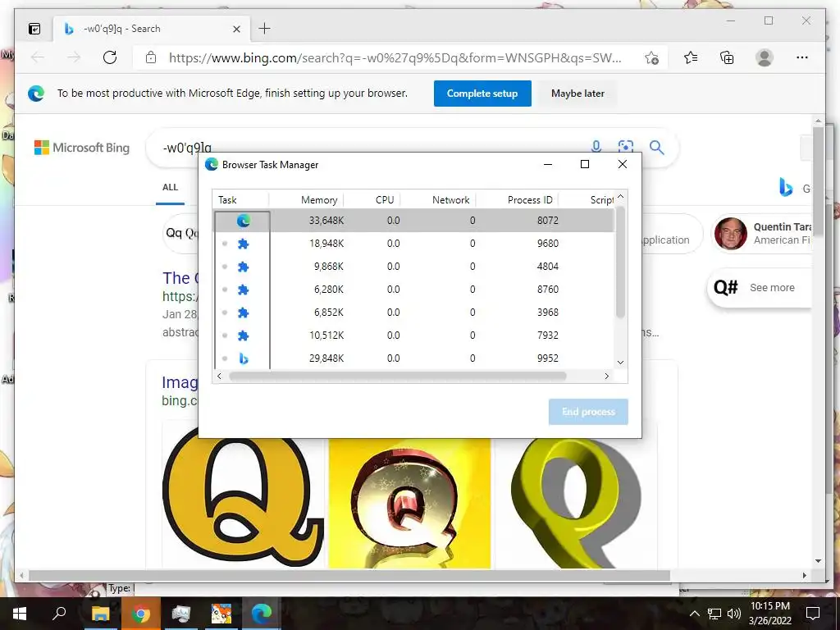Screen dimensions: 840x630
Task: Click task list scroll right arrow
Action: pyautogui.click(x=606, y=376)
